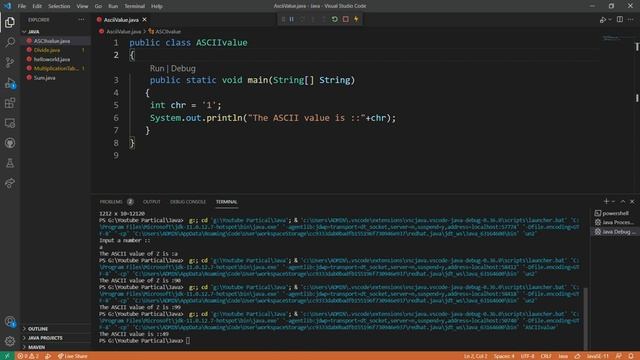This screenshot has height=360, width=640.
Task: Open the Explorer view in activity bar
Action: coord(10,22)
